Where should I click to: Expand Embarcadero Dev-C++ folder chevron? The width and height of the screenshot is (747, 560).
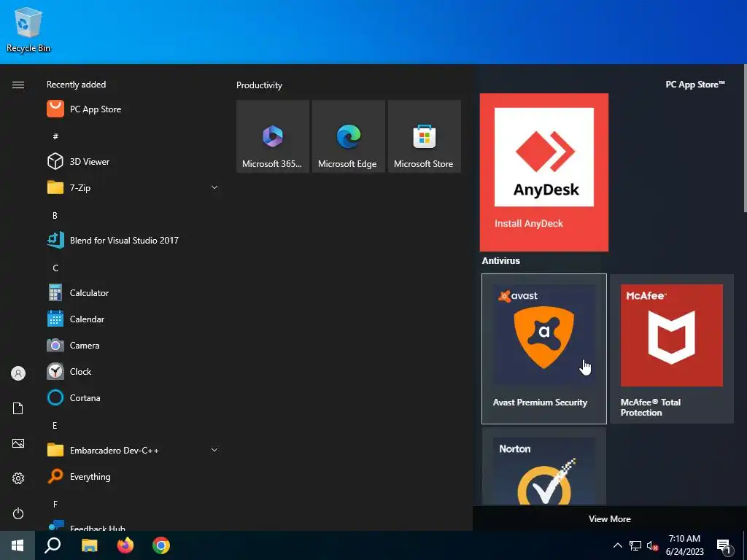click(x=214, y=450)
